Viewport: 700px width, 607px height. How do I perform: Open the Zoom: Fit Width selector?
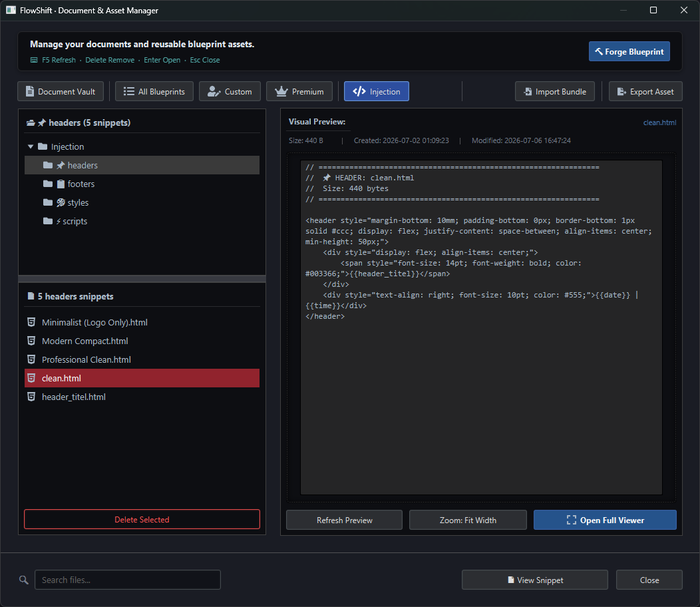pyautogui.click(x=468, y=520)
